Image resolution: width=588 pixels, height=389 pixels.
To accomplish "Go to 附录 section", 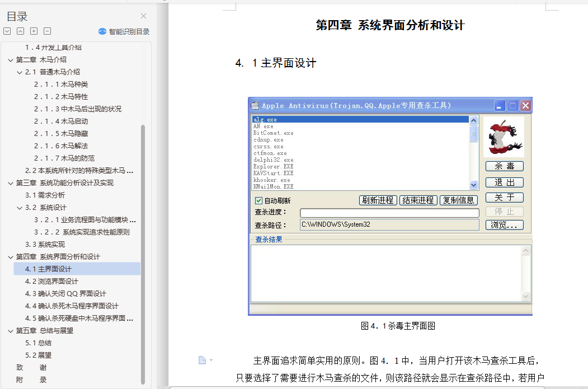I will point(31,380).
